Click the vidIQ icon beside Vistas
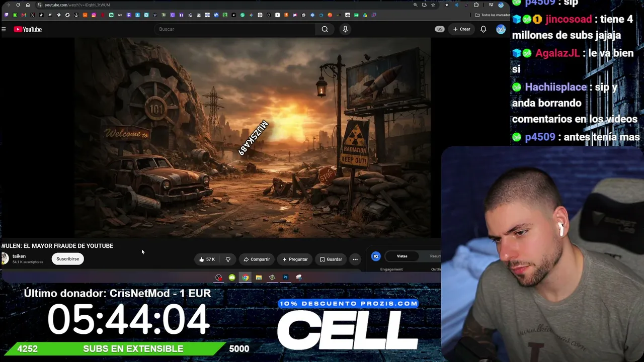Viewport: 644px width, 362px height. point(376,256)
